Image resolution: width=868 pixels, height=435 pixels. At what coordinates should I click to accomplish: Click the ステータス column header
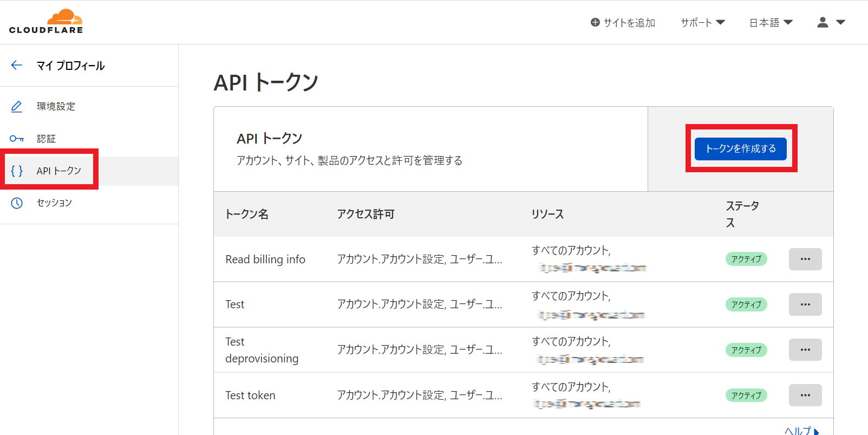tap(742, 214)
